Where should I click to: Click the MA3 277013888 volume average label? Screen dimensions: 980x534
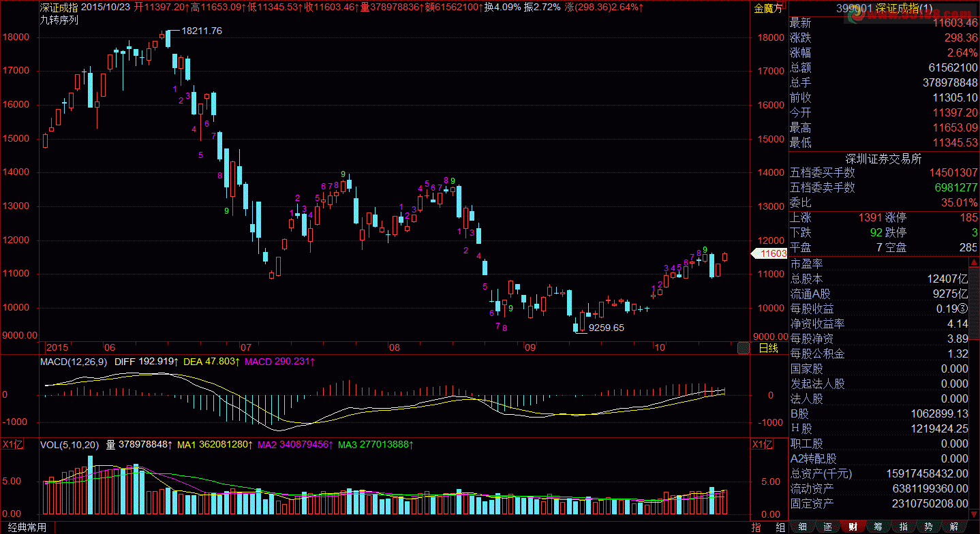[x=375, y=445]
